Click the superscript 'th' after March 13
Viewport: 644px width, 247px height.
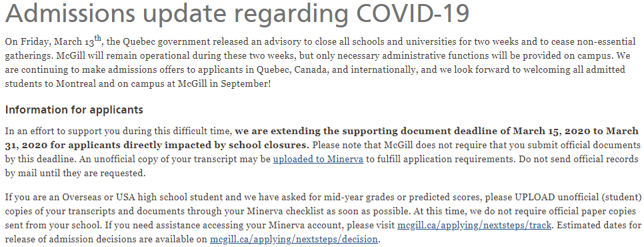point(98,38)
